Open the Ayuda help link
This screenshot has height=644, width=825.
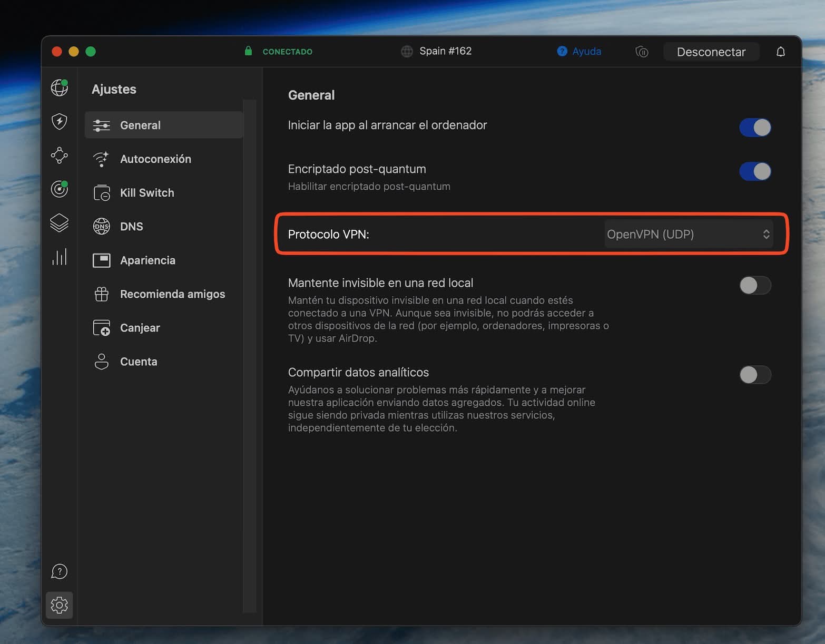click(x=586, y=51)
